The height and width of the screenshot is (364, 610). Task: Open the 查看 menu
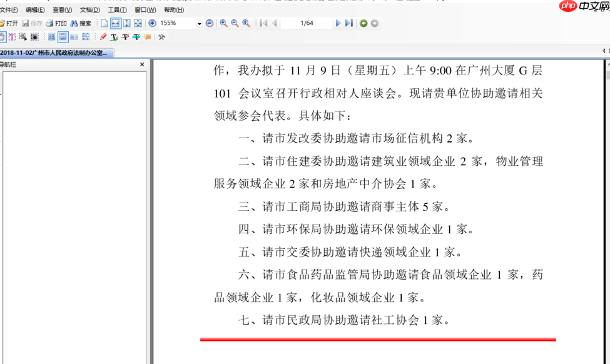point(61,10)
